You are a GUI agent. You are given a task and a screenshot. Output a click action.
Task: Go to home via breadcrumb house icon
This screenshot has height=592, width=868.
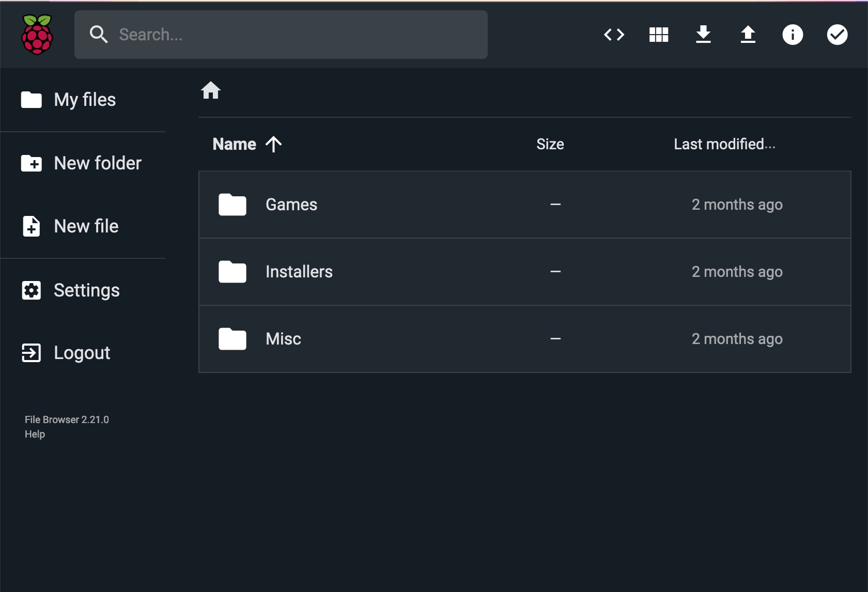(211, 90)
